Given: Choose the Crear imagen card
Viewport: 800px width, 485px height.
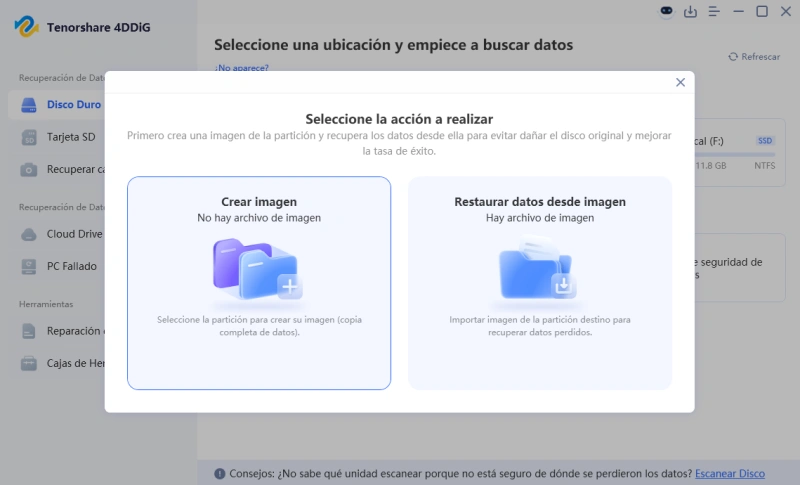Looking at the screenshot, I should coord(259,283).
